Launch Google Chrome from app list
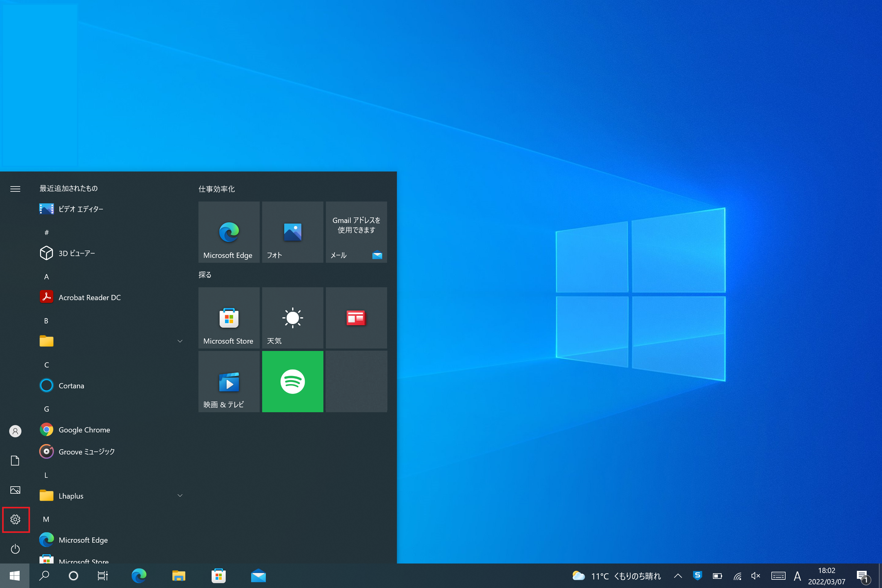Image resolution: width=882 pixels, height=588 pixels. pyautogui.click(x=111, y=430)
